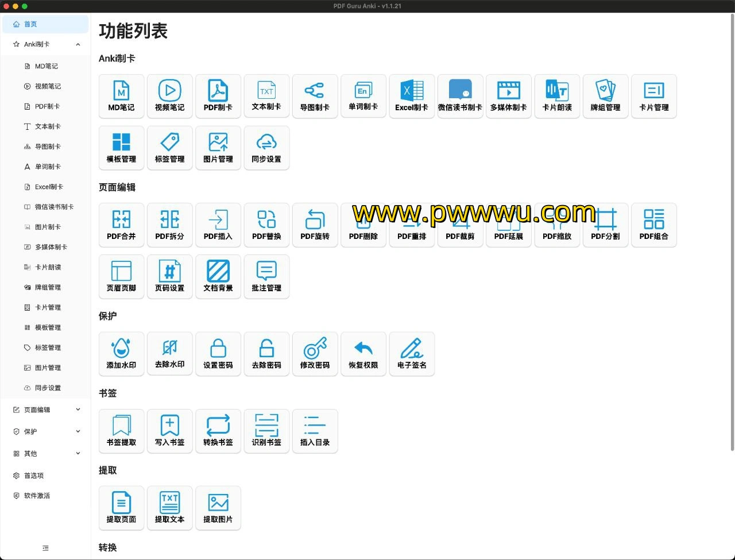Select PDF制卡 in the sidebar
This screenshot has width=735, height=560.
(46, 106)
